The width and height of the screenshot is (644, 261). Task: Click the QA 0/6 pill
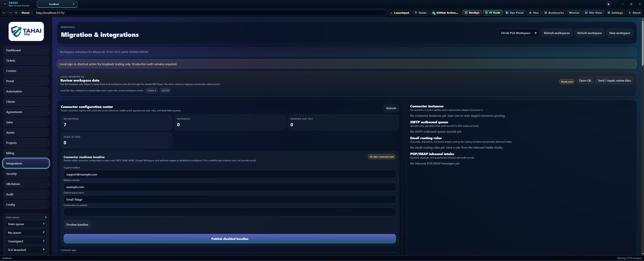point(166,90)
